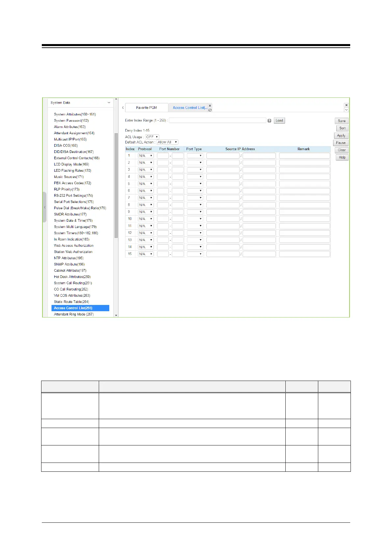Open DISA COS(166) menu item
The image size is (392, 554).
(66, 145)
